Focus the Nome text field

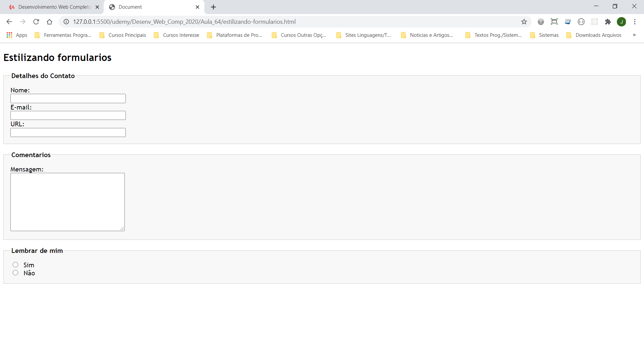pos(68,98)
